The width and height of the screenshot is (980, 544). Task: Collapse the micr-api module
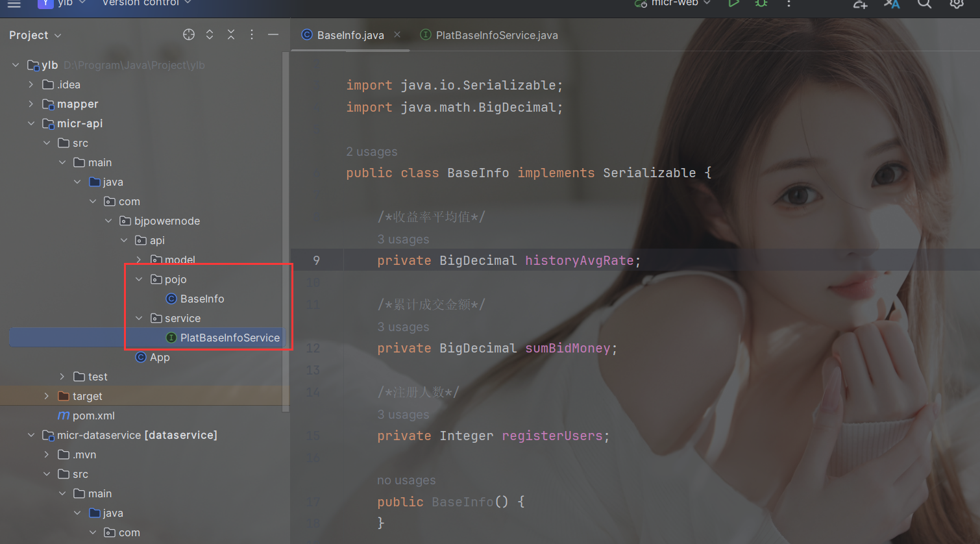(x=31, y=123)
